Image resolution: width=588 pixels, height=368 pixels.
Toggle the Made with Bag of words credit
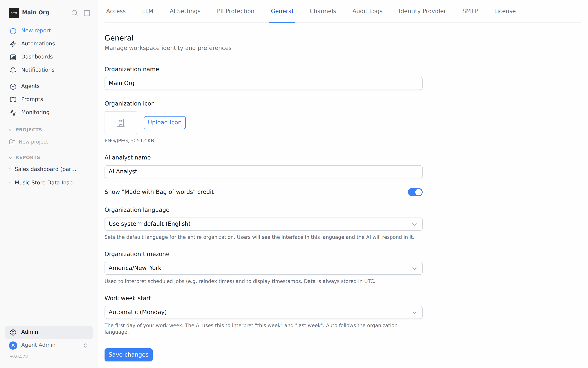pyautogui.click(x=415, y=192)
